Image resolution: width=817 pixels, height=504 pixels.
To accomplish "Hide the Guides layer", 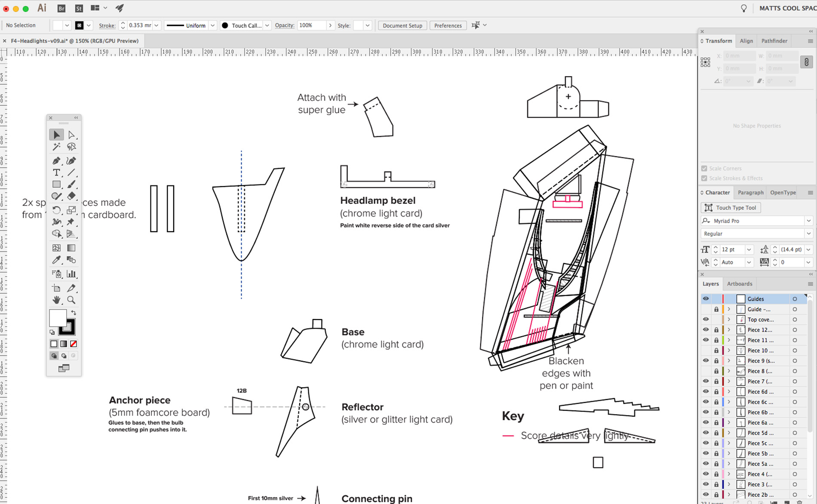I will tap(706, 298).
